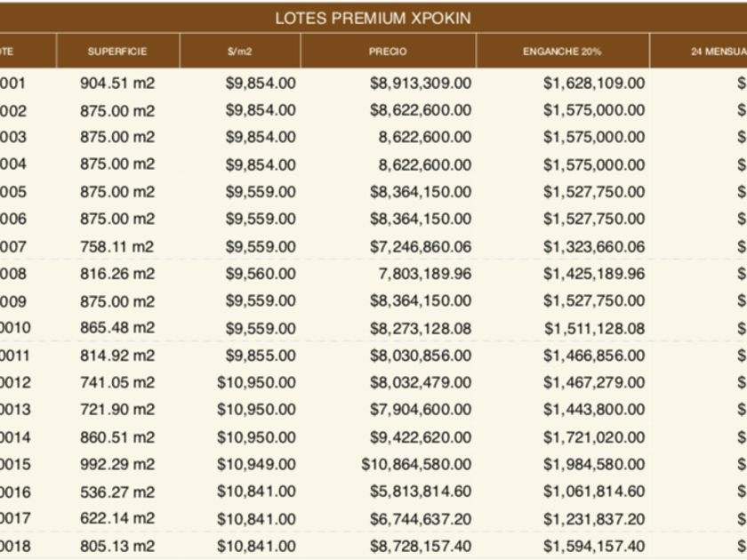Screen dimensions: 747x560
Task: Click the ENGANCHE 20% column header
Action: coord(561,52)
